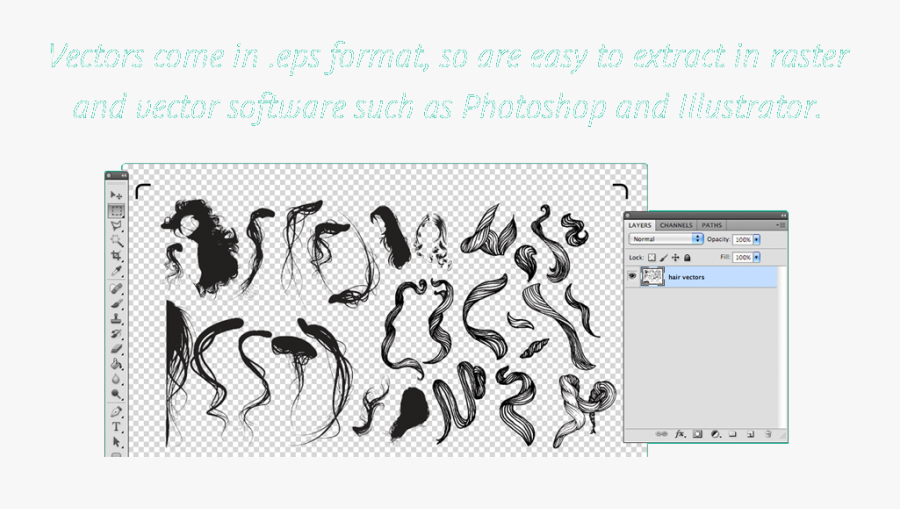Open the Normal blend mode dropdown
900x509 pixels.
[666, 239]
